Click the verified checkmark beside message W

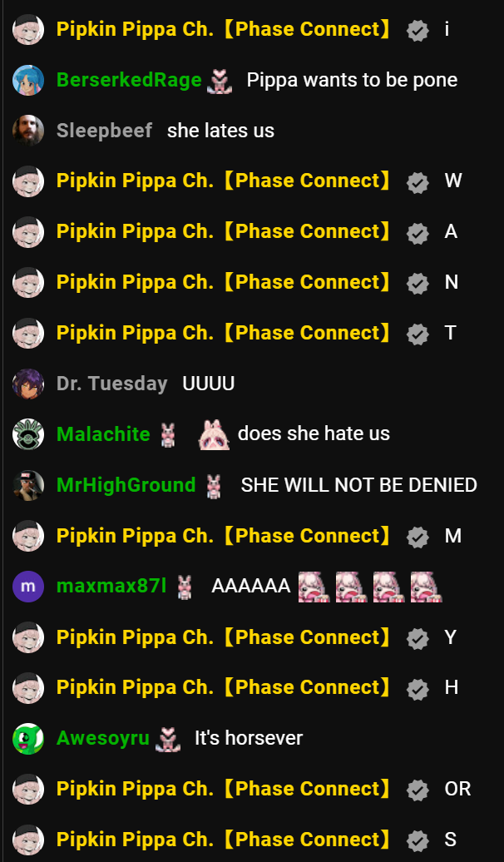click(418, 182)
